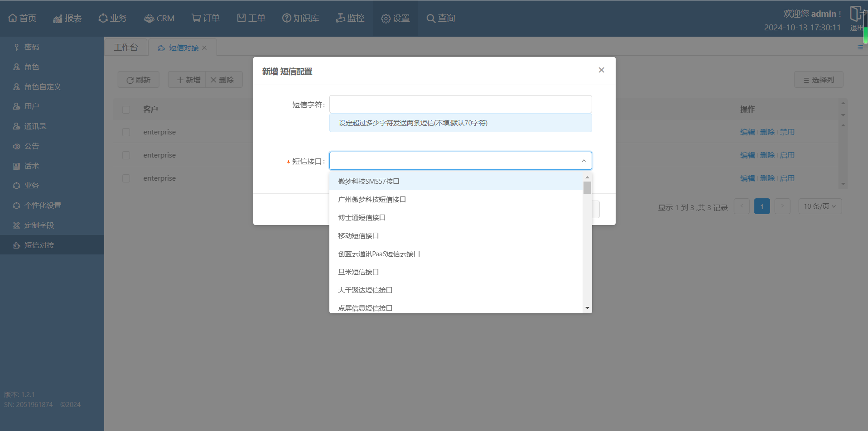Screen dimensions: 868x431
Task: Click the 刷新 refresh button
Action: tap(138, 80)
